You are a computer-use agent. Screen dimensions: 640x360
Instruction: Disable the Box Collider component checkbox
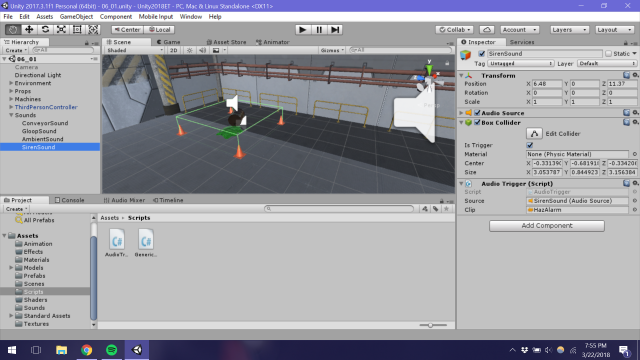click(x=477, y=122)
